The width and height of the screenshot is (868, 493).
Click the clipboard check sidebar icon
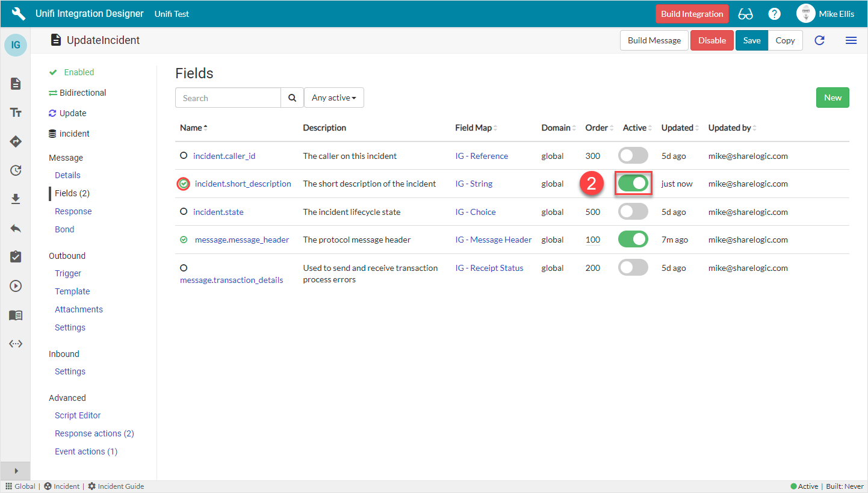point(16,257)
